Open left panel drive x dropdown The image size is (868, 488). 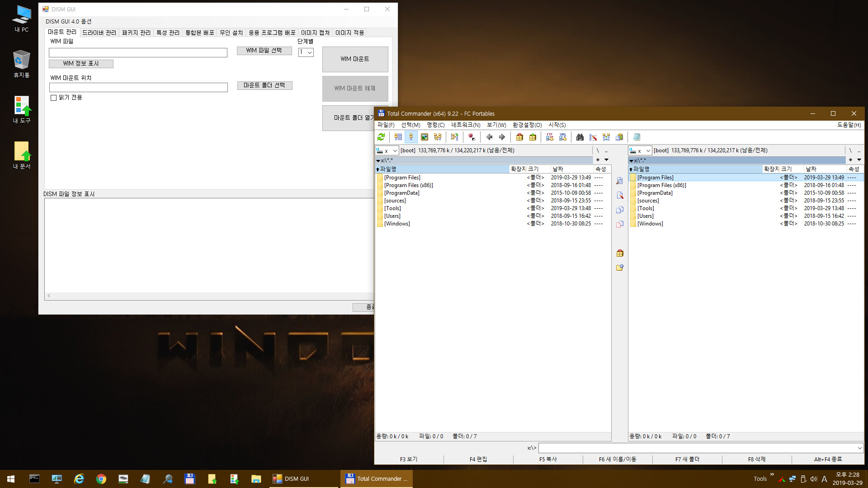pos(387,150)
